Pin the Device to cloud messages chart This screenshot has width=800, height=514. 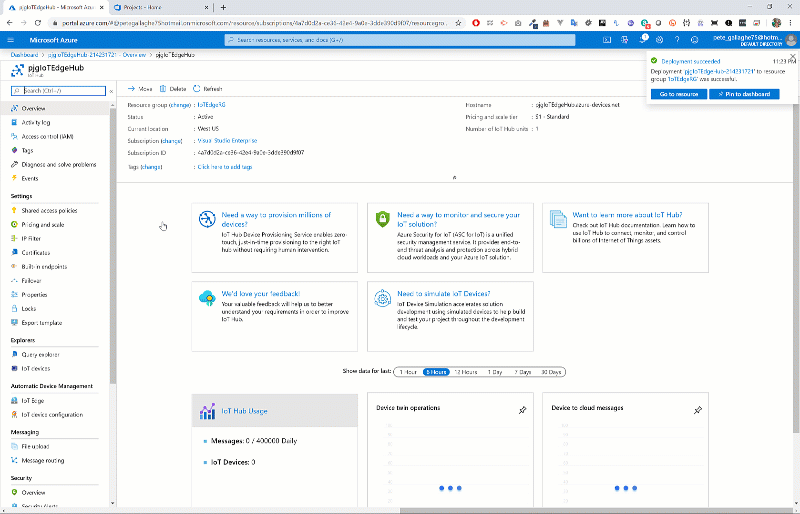pyautogui.click(x=697, y=410)
